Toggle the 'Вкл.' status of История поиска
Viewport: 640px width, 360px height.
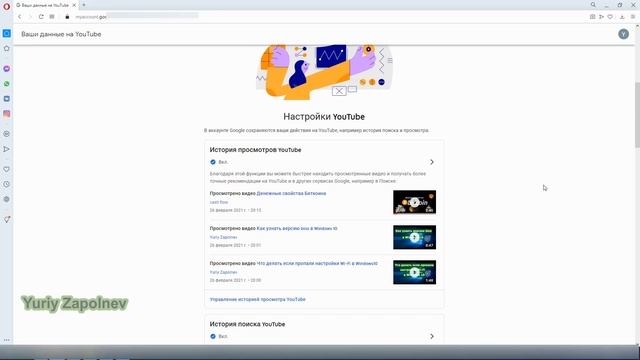[x=218, y=336]
